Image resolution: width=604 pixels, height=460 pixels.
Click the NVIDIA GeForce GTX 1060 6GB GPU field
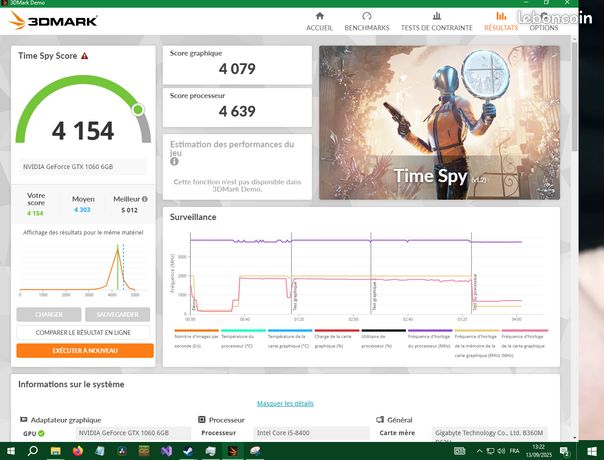click(x=133, y=433)
